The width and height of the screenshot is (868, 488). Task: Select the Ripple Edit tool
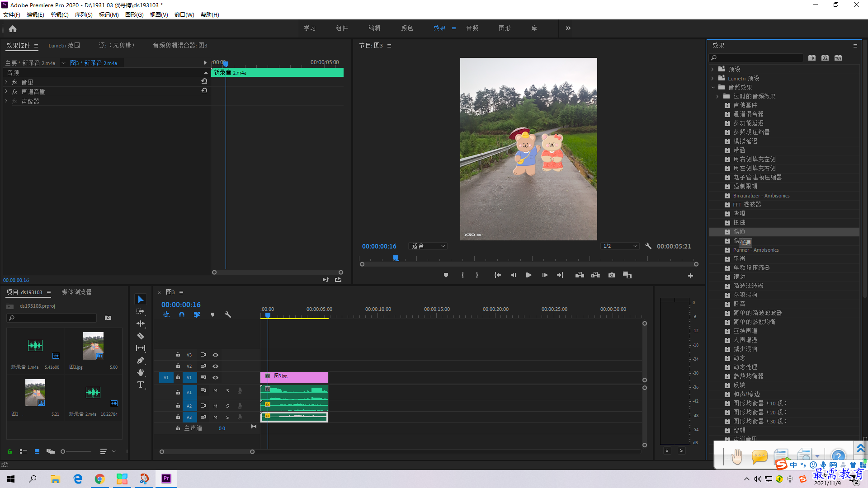(x=141, y=324)
